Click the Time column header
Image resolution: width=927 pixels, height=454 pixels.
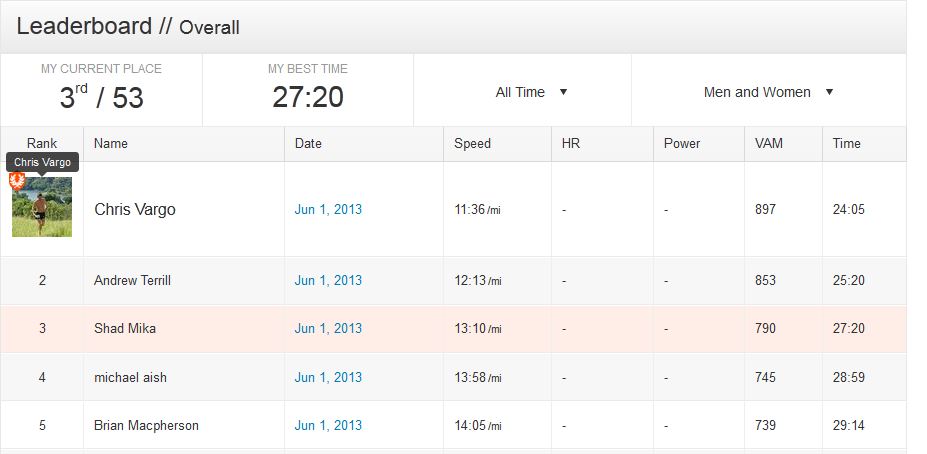[x=847, y=144]
